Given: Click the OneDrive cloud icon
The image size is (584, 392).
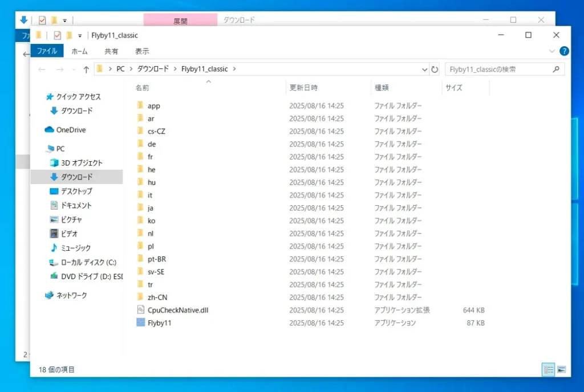Looking at the screenshot, I should tap(49, 129).
